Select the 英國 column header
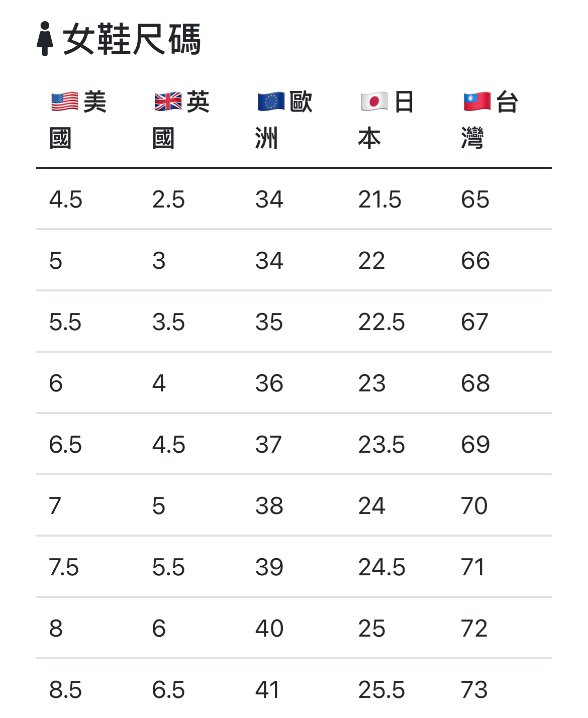This screenshot has height=718, width=588. coord(181,120)
